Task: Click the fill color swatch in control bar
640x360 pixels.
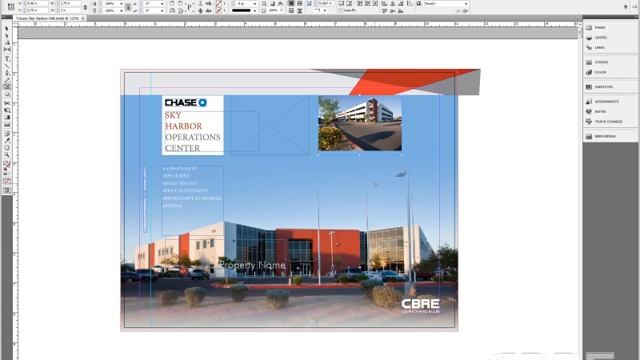Action: [x=219, y=4]
